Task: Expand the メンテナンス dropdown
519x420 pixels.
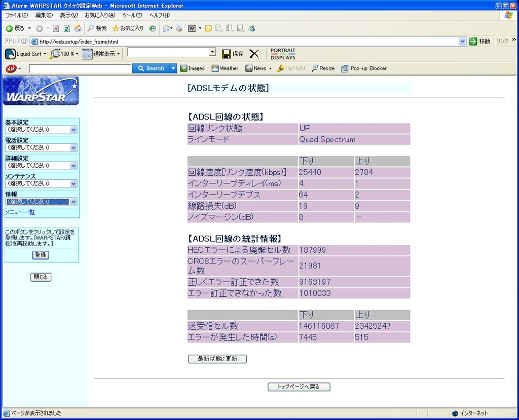Action: (x=73, y=183)
